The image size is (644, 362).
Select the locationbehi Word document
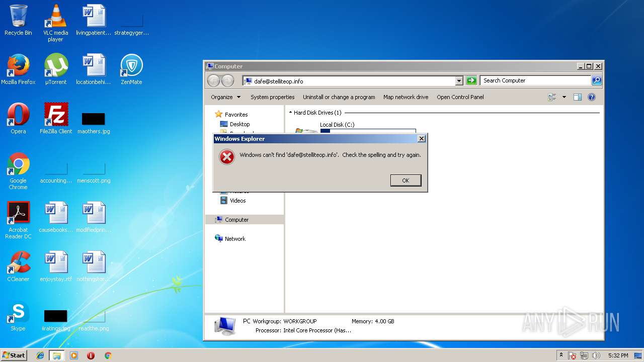click(94, 69)
